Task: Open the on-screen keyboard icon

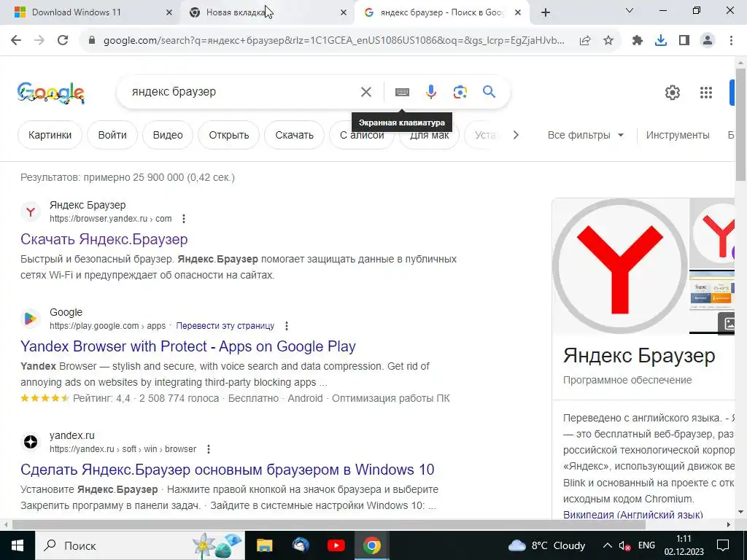Action: click(x=402, y=92)
